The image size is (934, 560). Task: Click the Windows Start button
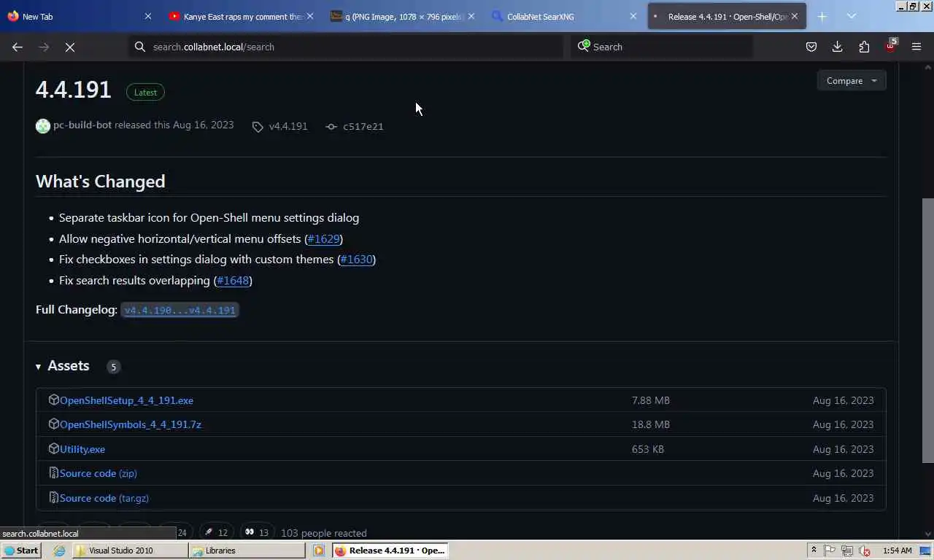pyautogui.click(x=20, y=551)
